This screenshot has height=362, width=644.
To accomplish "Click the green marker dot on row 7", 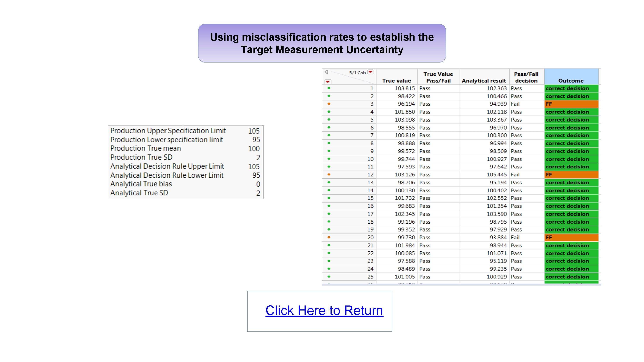I will pyautogui.click(x=329, y=136).
